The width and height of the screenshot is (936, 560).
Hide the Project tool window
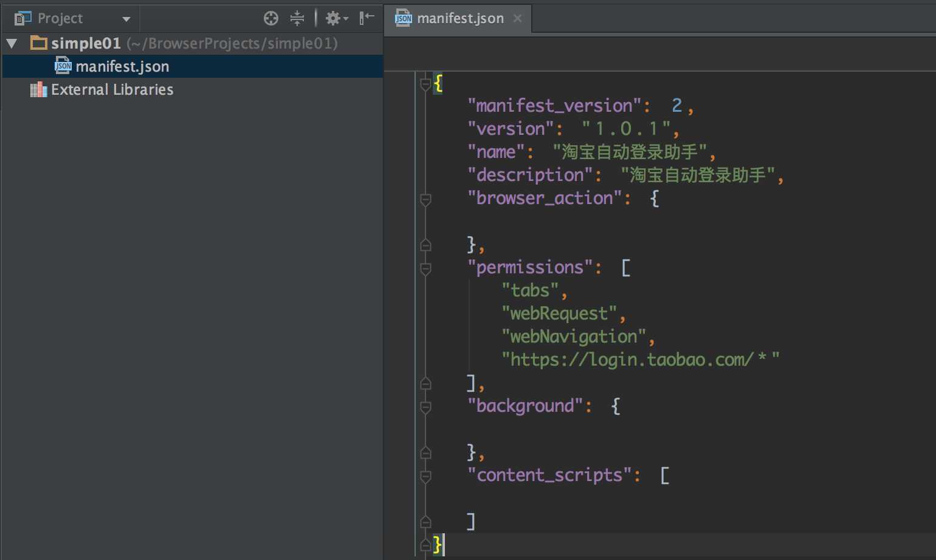[366, 18]
